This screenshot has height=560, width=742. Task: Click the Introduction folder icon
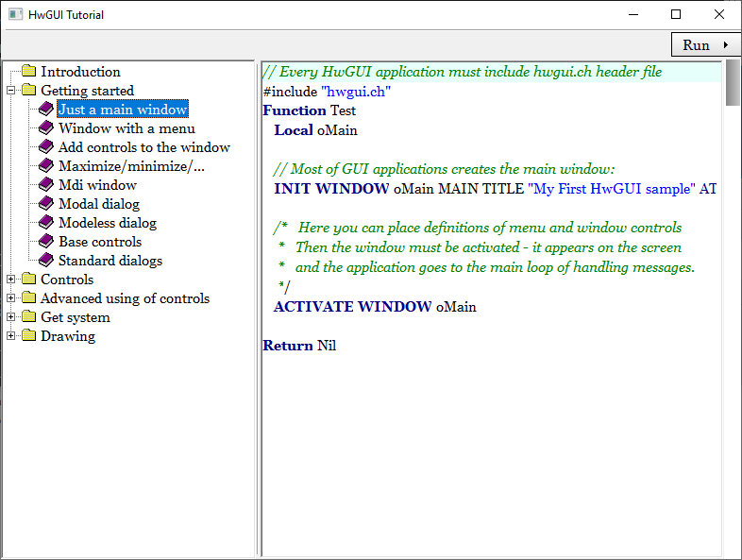click(x=28, y=72)
